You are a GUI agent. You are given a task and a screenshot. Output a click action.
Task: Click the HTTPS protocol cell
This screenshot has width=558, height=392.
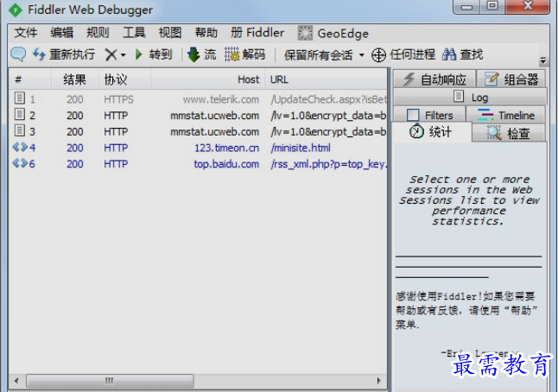click(x=118, y=99)
